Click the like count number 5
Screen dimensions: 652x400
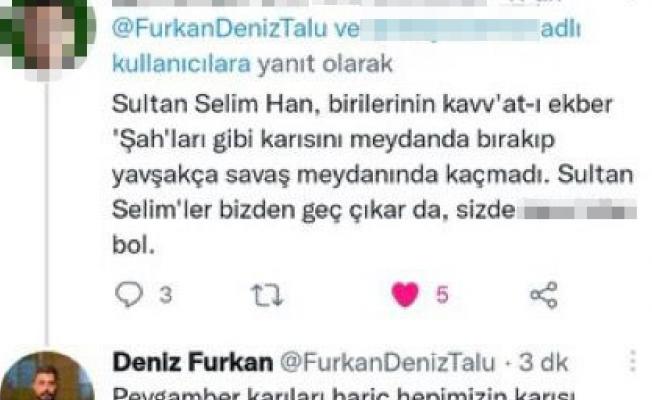[442, 295]
